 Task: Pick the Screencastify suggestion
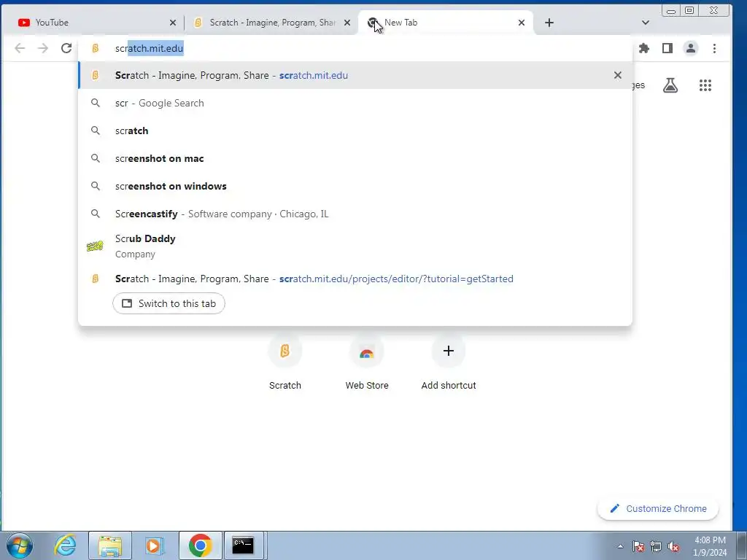tap(355, 214)
